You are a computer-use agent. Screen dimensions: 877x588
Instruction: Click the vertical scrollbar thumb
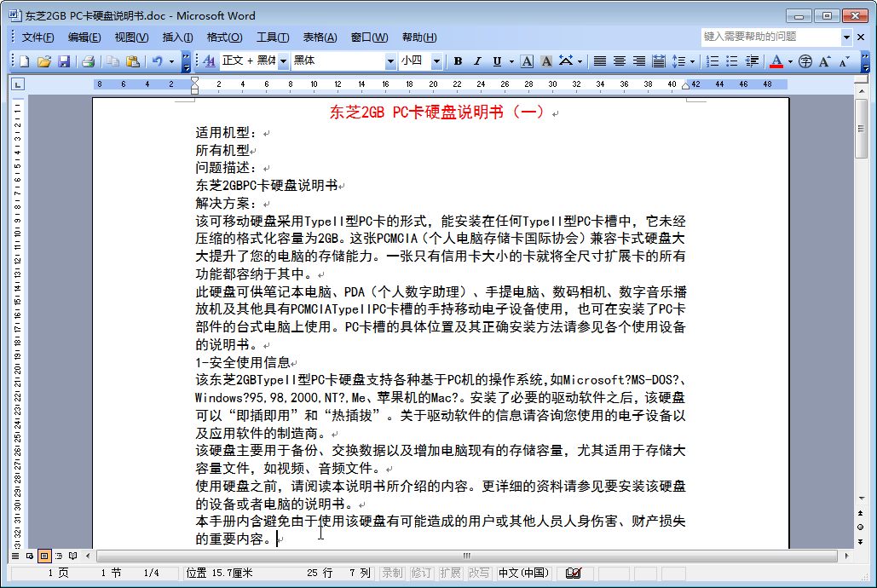tap(861, 129)
